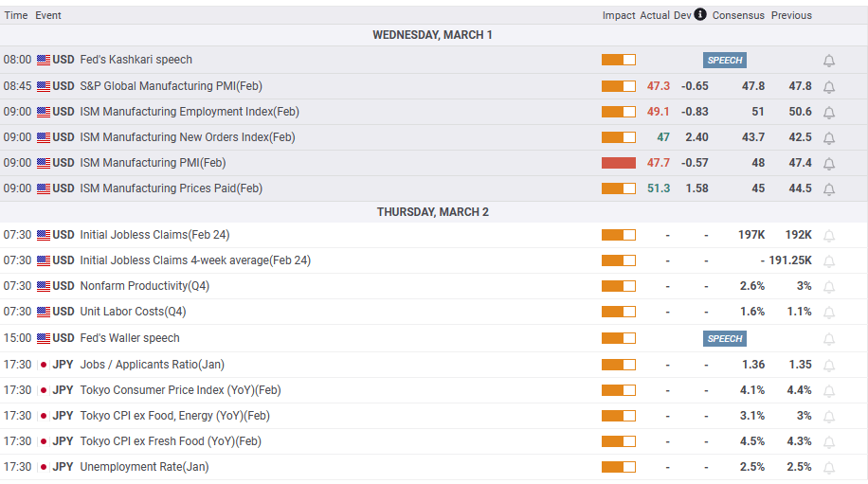Open the ISM Manufacturing New Orders Index event
Viewport: 868px width, 484px height.
pos(188,137)
